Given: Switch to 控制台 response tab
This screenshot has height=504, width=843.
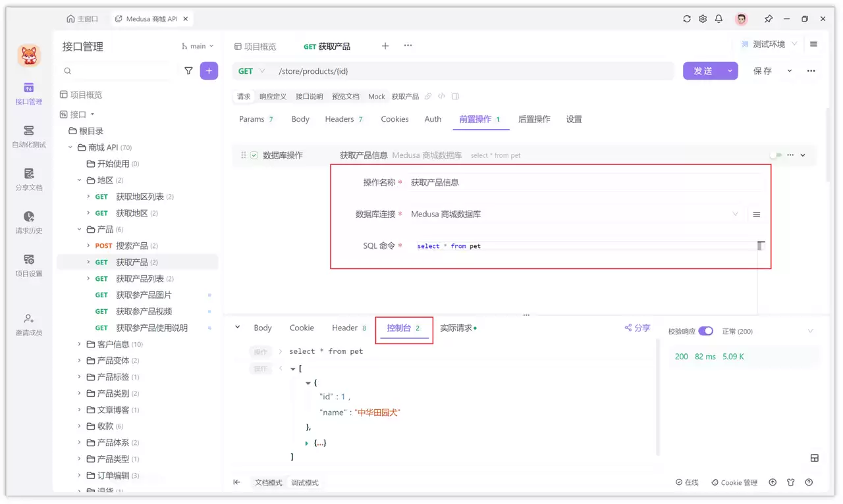Looking at the screenshot, I should pyautogui.click(x=404, y=328).
